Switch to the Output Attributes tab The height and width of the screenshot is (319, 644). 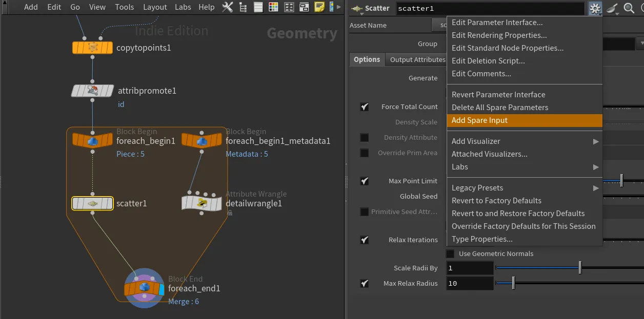pyautogui.click(x=417, y=59)
